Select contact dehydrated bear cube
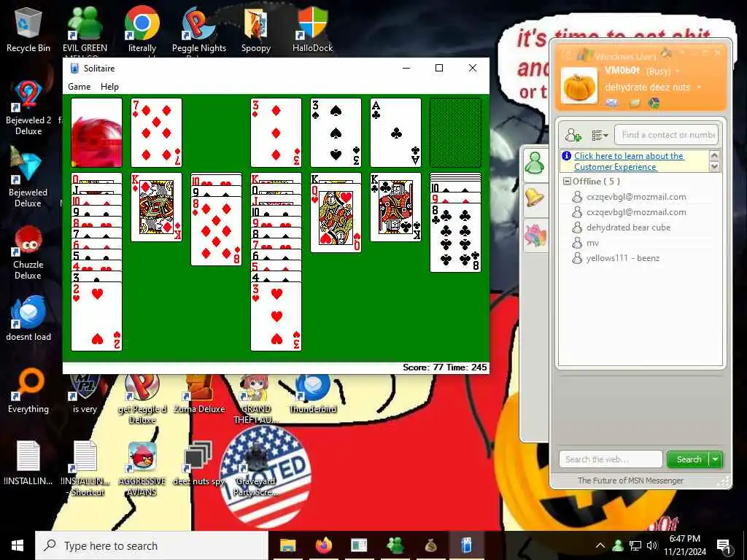Viewport: 747px width, 560px height. 628,227
